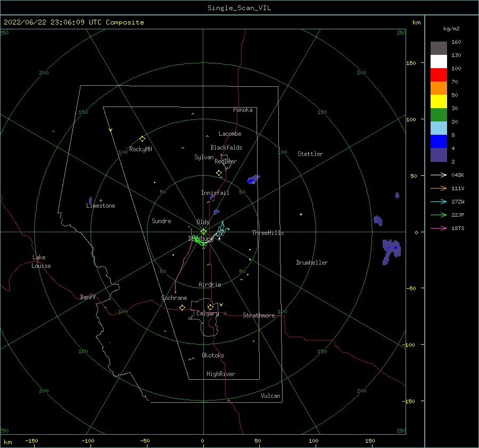Click the kg/m2 legend unit label

[451, 29]
